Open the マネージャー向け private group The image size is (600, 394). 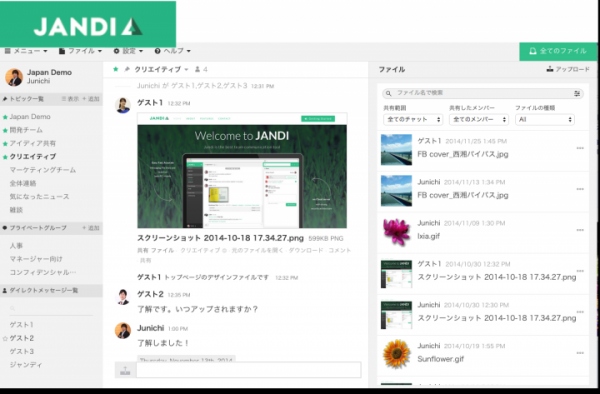[36, 259]
